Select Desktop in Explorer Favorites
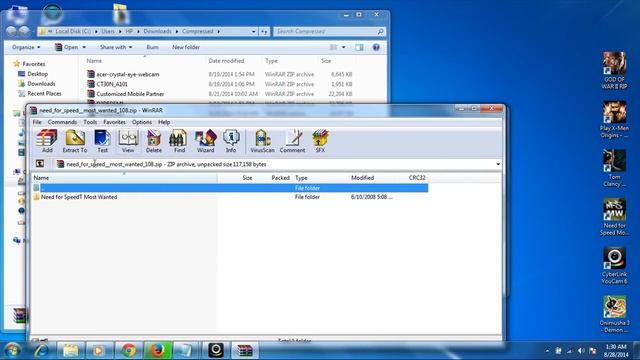Screen dimensions: 640x360 coord(38,74)
